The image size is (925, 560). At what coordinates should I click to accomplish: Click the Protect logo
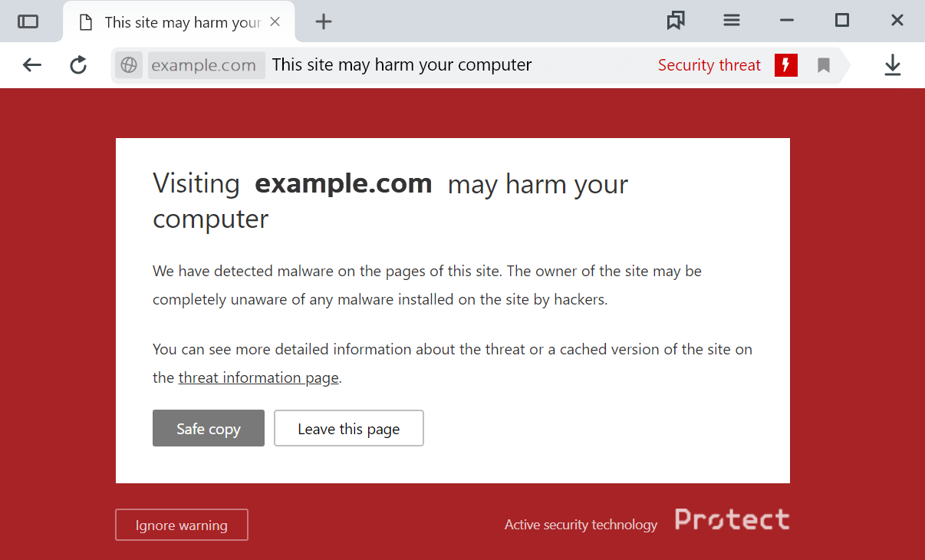pyautogui.click(x=732, y=519)
